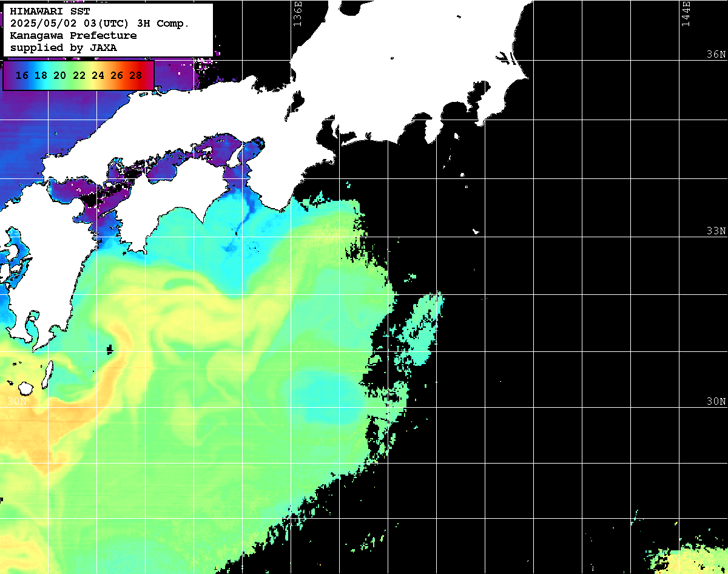Click the 36N latitude label

click(716, 54)
